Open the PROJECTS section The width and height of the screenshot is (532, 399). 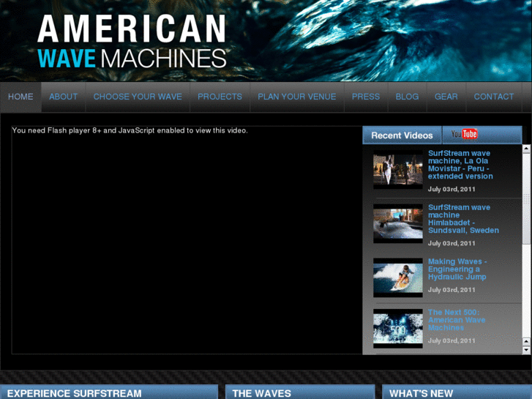(220, 97)
